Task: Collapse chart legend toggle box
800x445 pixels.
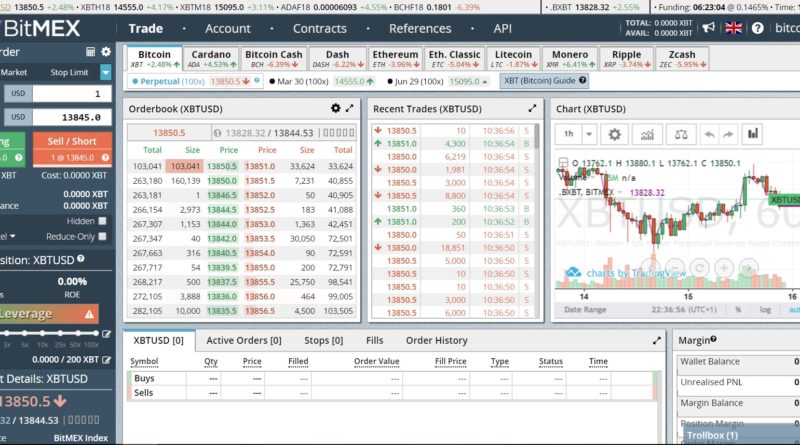Action: tap(563, 163)
